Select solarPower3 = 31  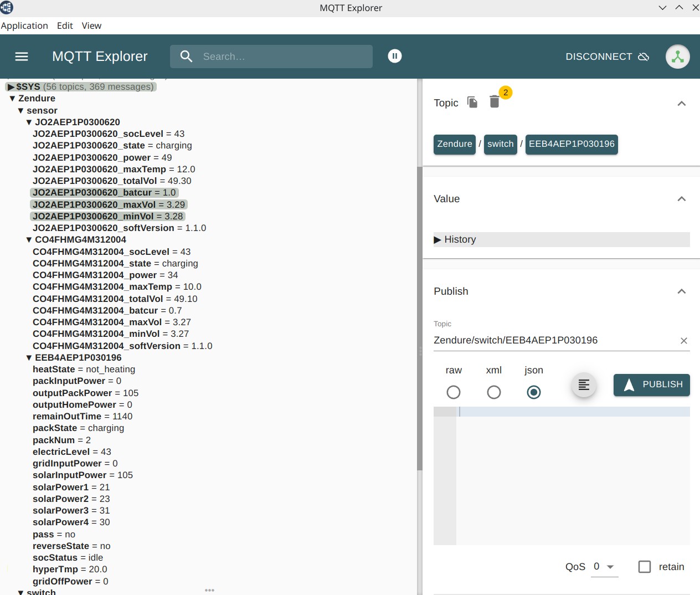click(x=71, y=511)
